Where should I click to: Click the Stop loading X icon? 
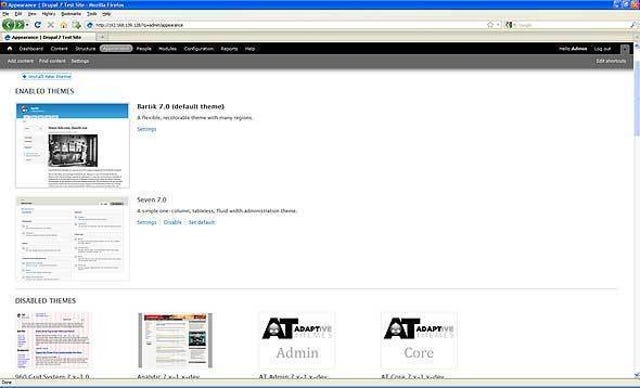51,25
